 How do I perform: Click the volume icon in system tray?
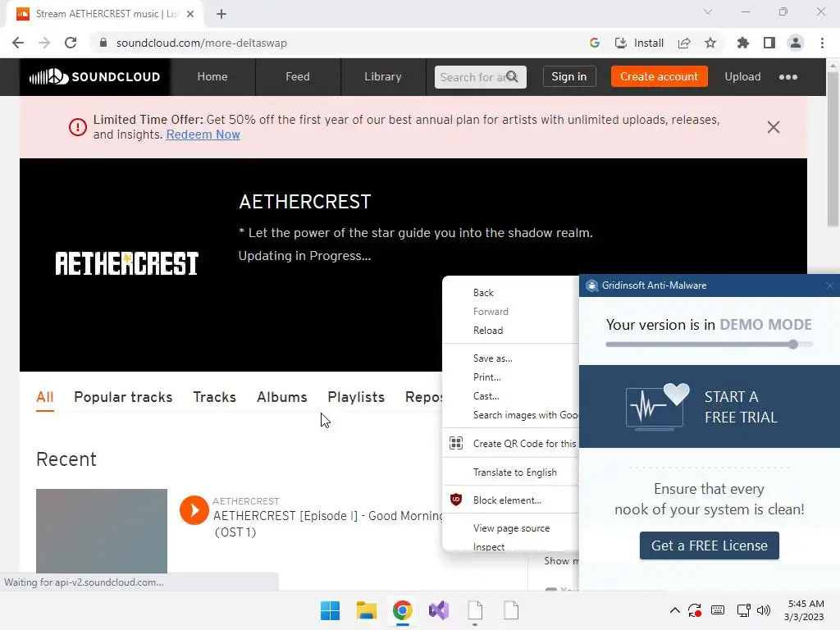point(764,610)
